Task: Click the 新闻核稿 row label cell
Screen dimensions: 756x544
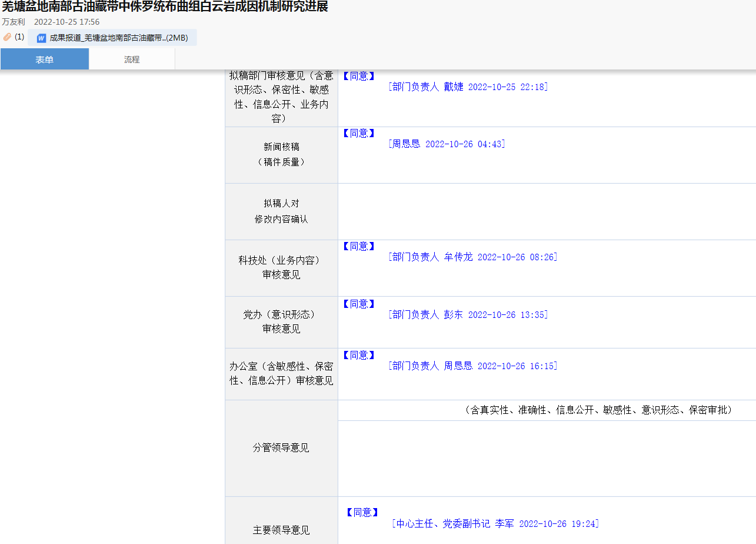Action: (x=281, y=154)
